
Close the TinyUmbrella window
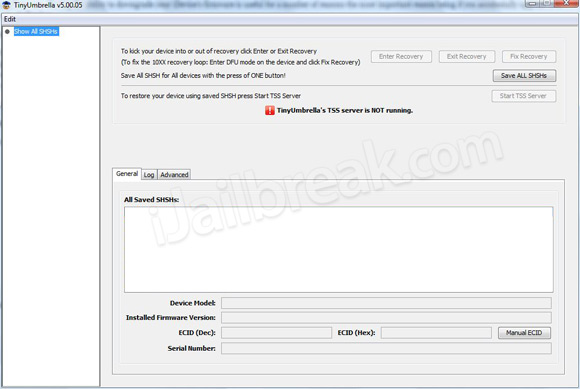point(567,3)
